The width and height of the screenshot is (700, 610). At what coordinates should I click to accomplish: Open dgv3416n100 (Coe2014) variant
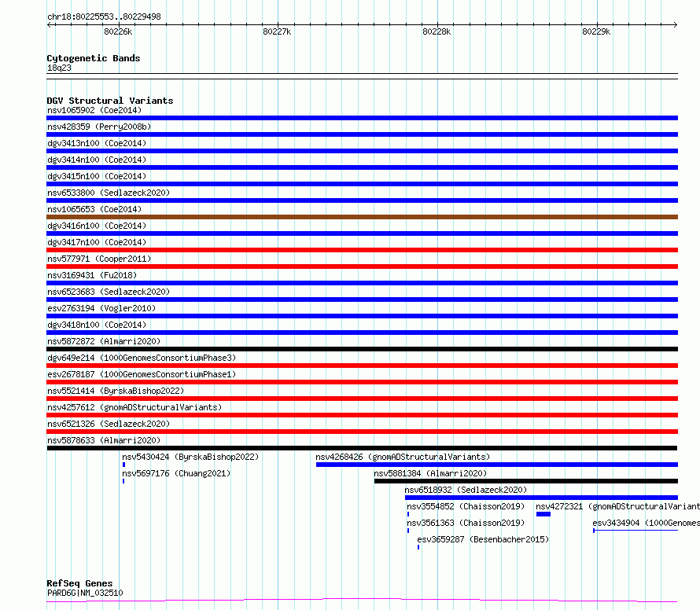[97, 226]
